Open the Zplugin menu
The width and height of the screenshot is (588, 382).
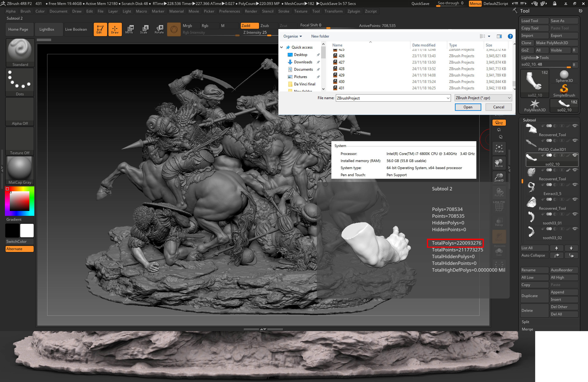(x=354, y=11)
